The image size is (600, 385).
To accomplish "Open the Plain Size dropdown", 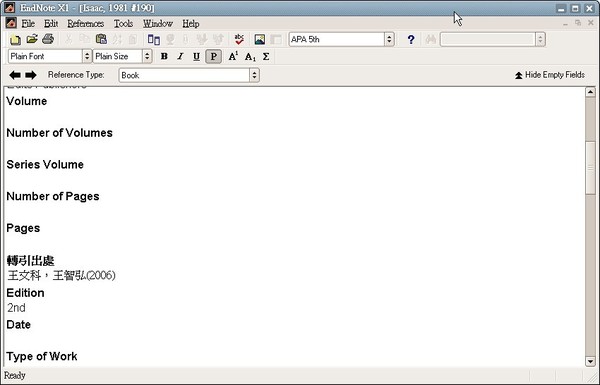I will tap(147, 57).
